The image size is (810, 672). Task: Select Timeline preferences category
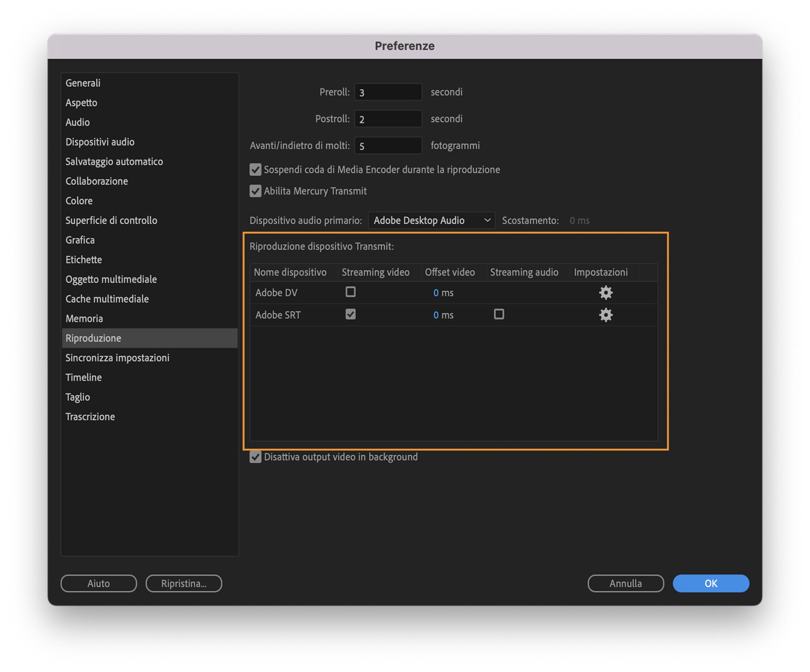coord(150,377)
